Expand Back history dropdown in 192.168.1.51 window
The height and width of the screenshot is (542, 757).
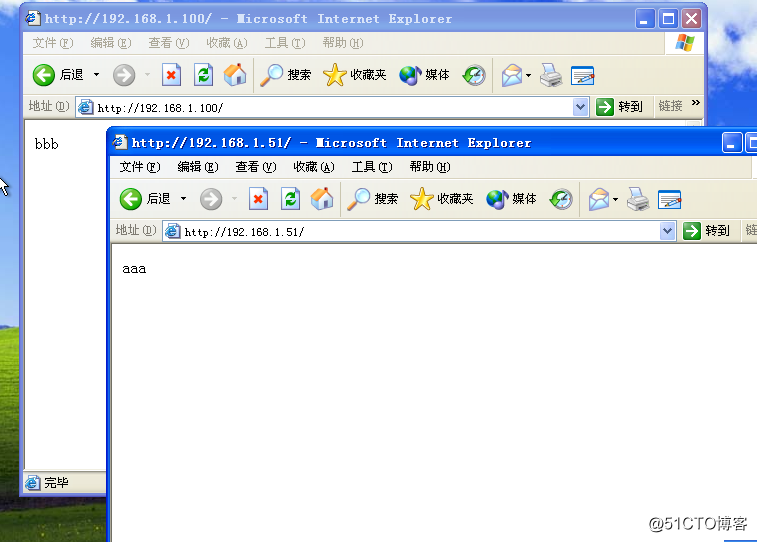pos(183,199)
